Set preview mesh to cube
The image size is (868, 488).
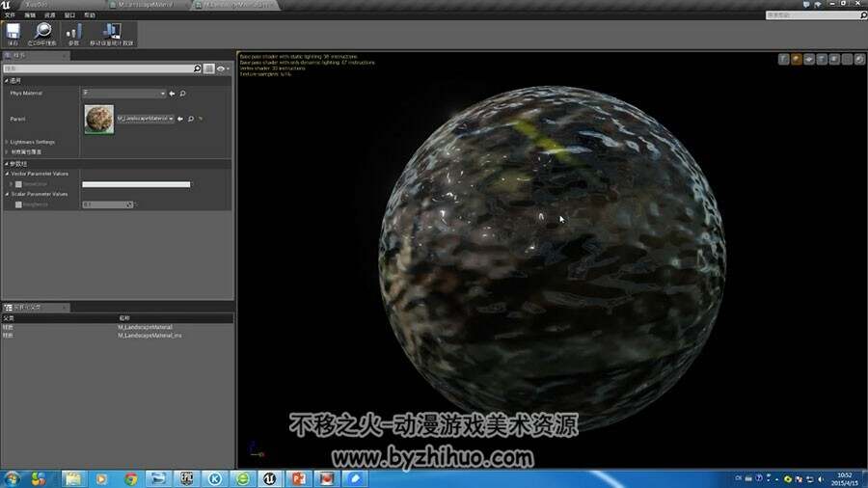coord(822,59)
